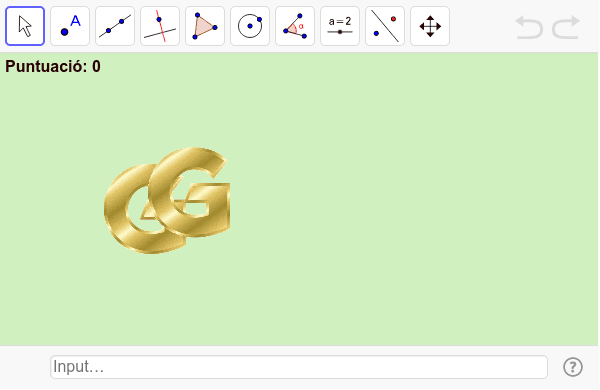The height and width of the screenshot is (390, 600).
Task: Click the golden G logo image
Action: tap(167, 200)
